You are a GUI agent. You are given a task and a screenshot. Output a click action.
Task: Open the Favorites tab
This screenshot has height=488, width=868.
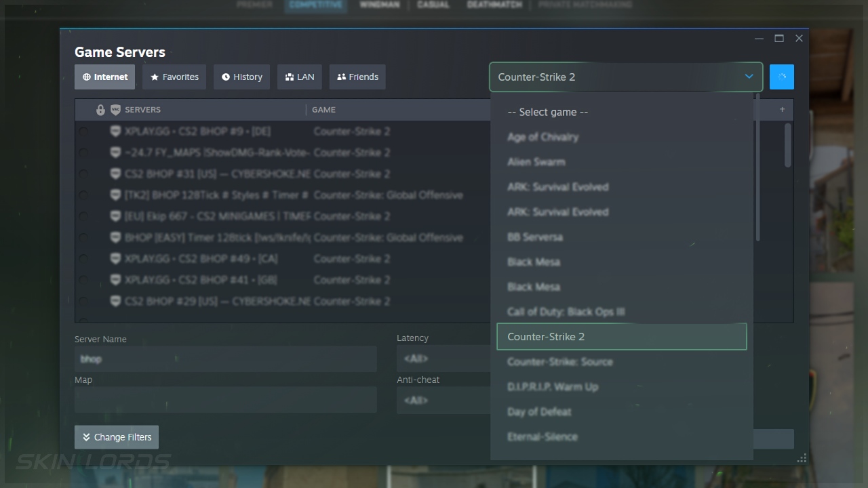point(174,77)
